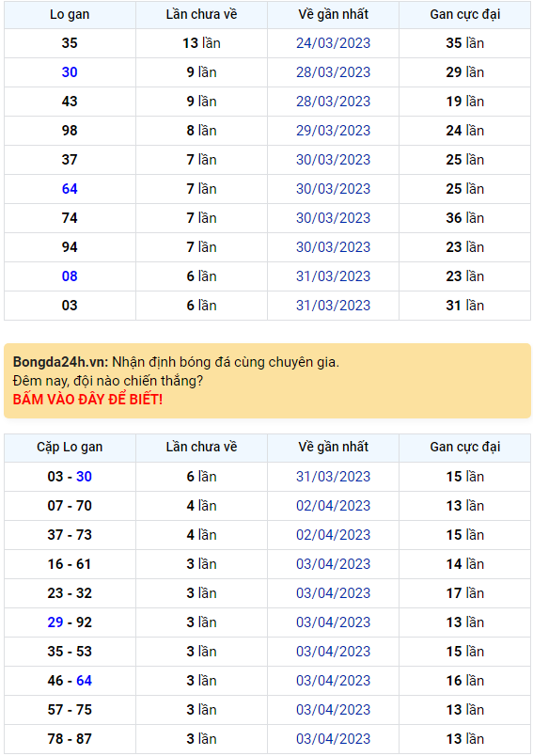Select blue number 08 in Lo gan column
This screenshot has width=533, height=756.
(70, 276)
